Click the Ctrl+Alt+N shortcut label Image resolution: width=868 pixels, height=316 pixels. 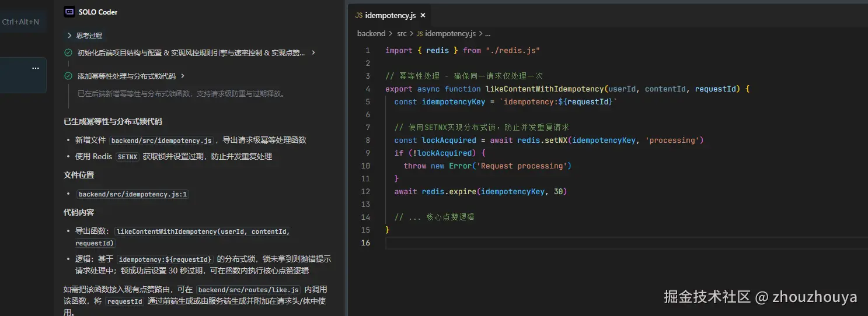[20, 22]
